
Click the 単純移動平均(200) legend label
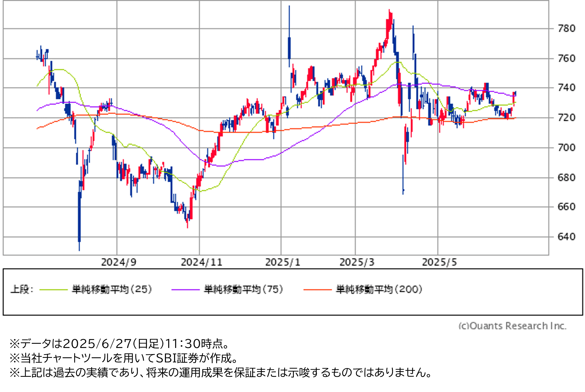click(379, 290)
